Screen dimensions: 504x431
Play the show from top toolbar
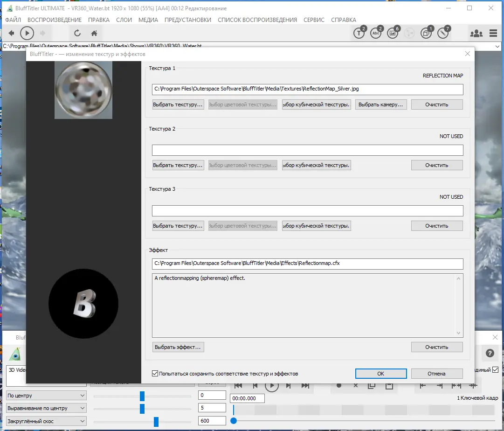27,33
